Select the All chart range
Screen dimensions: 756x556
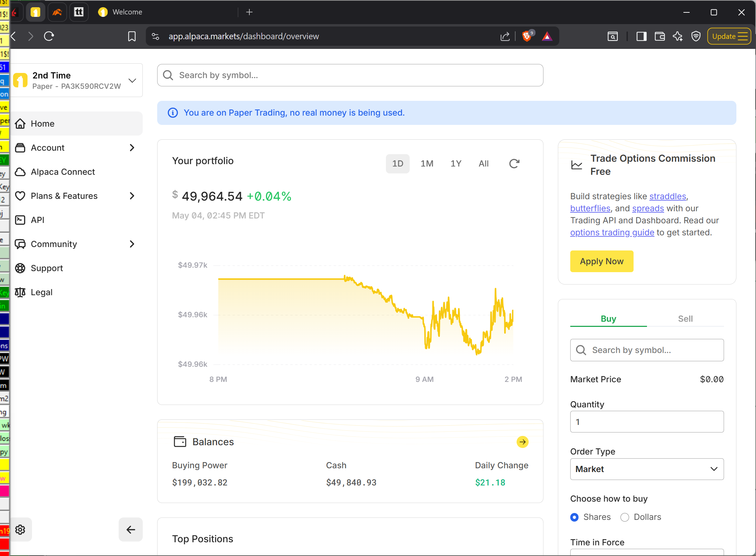(x=484, y=163)
